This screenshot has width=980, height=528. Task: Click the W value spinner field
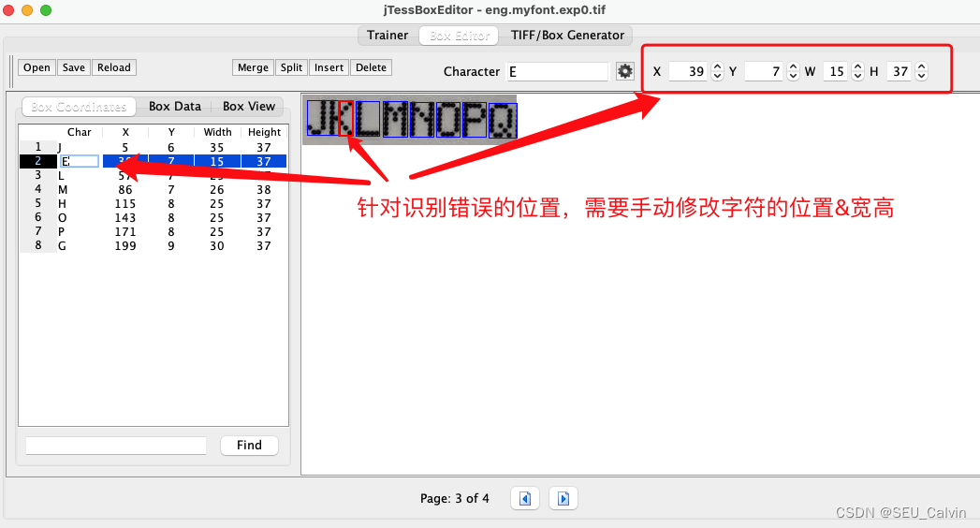837,72
